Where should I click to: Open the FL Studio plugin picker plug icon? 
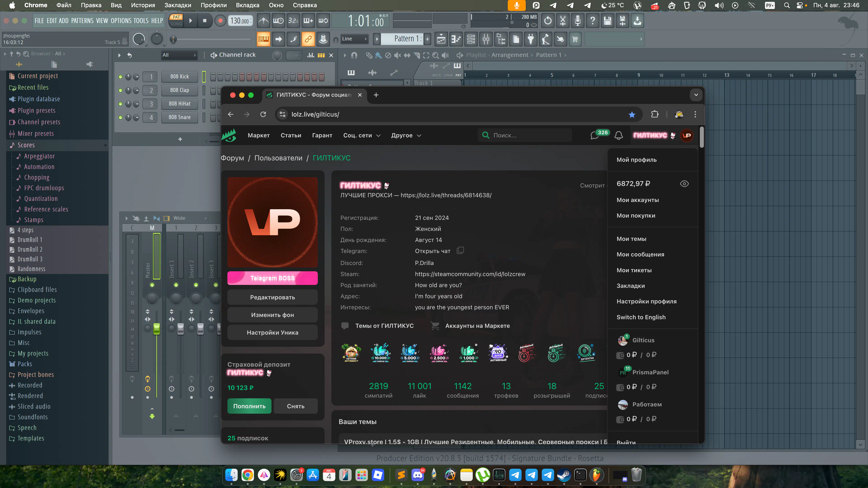[x=531, y=39]
